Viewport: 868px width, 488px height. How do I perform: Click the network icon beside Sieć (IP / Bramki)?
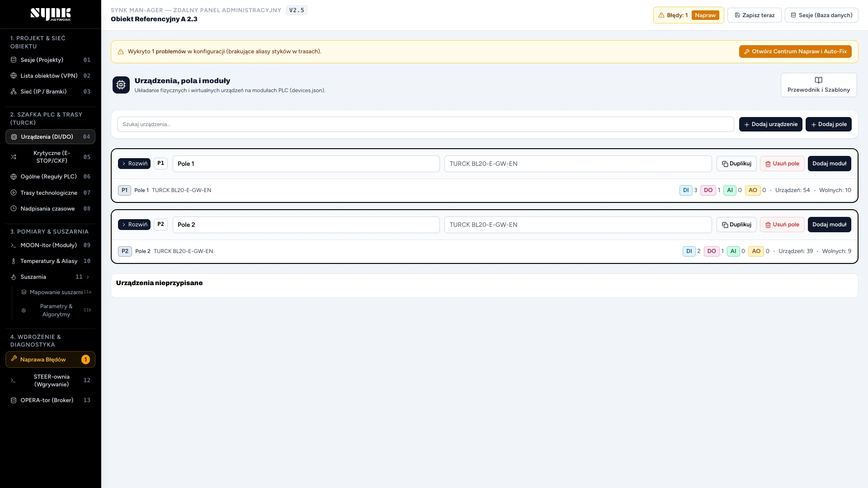click(x=14, y=92)
